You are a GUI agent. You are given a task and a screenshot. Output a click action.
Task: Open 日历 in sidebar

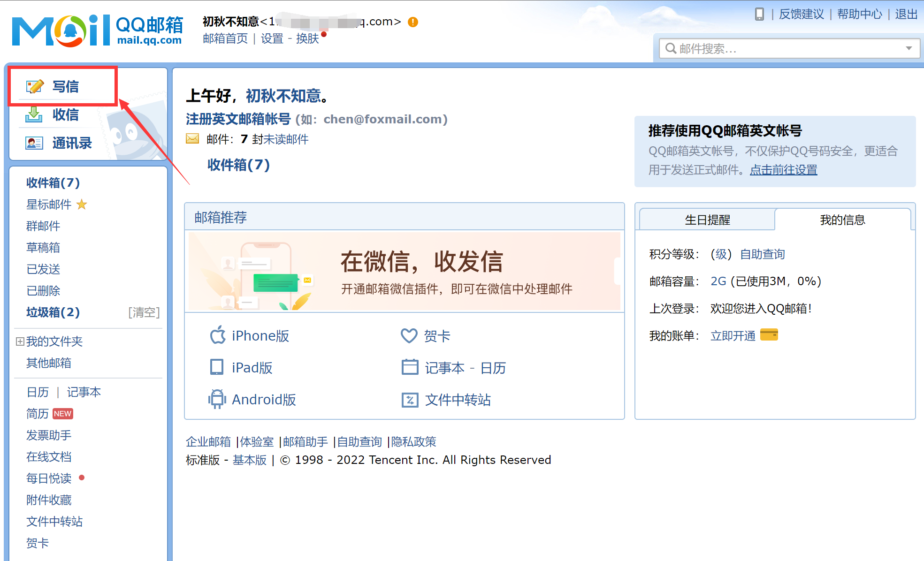pyautogui.click(x=38, y=392)
